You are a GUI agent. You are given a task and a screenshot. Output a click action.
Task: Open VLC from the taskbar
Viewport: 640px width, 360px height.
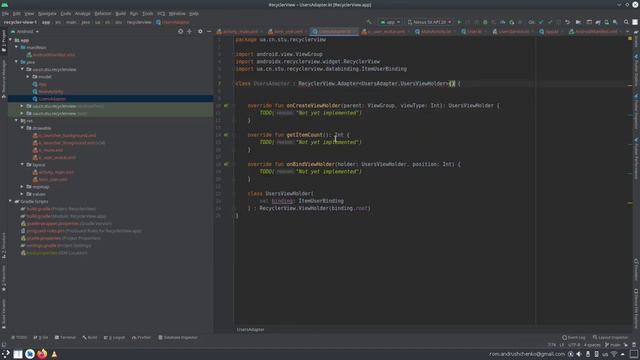pyautogui.click(x=54, y=354)
